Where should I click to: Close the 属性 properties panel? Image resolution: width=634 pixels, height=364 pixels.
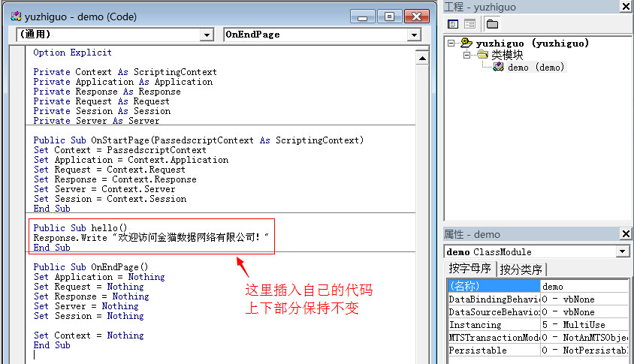pos(626,234)
